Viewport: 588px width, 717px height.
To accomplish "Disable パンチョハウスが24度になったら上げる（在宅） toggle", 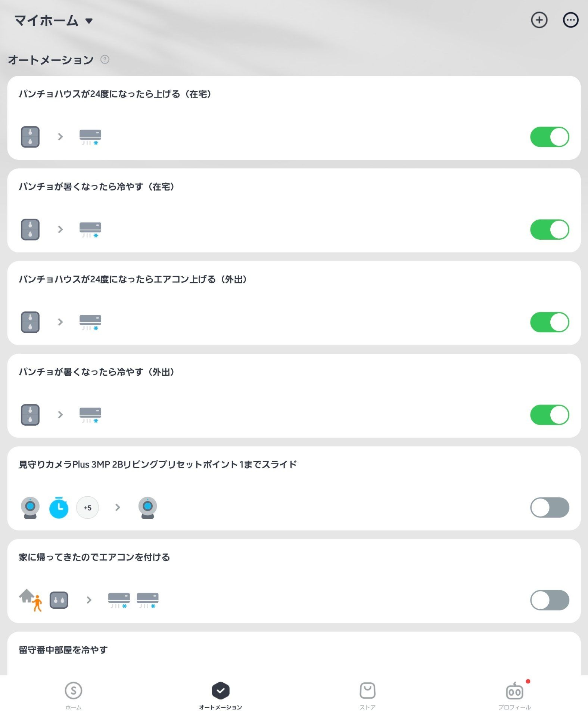I will tap(549, 137).
